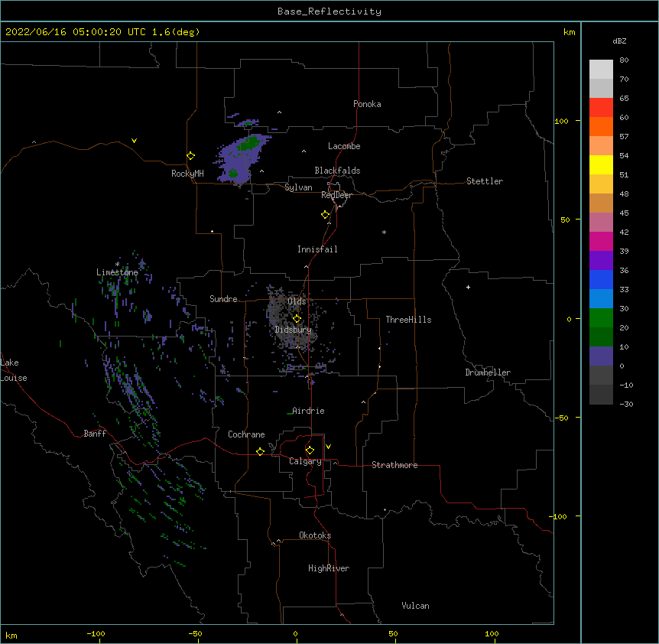The width and height of the screenshot is (659, 644).
Task: Click the Drumheller city label
Action: pos(488,372)
